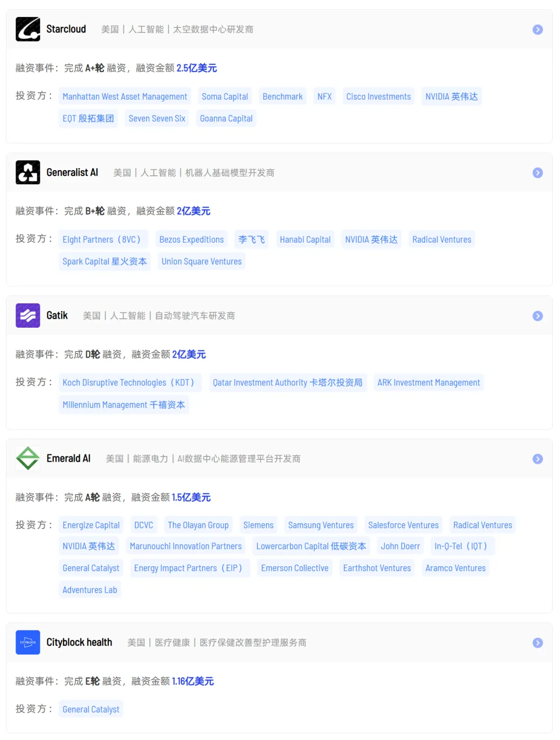Select Energy Impact Partners (EIP) tag
The image size is (560, 740).
click(190, 568)
